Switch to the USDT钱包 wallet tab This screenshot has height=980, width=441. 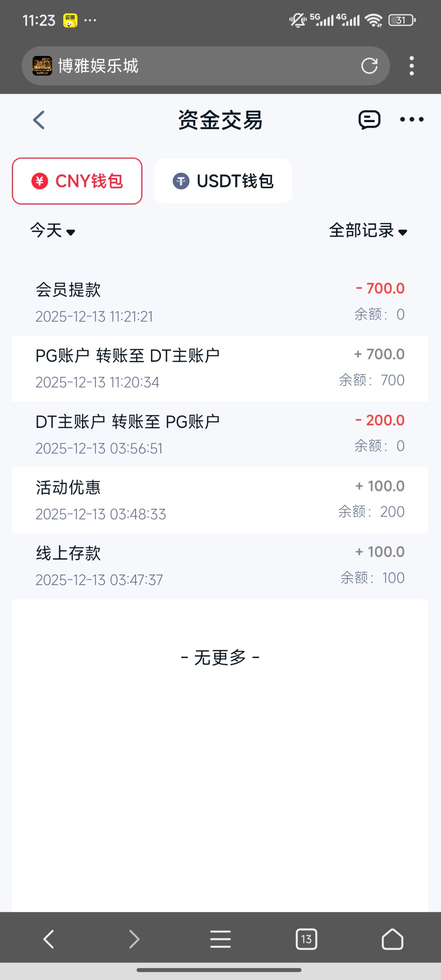point(223,181)
